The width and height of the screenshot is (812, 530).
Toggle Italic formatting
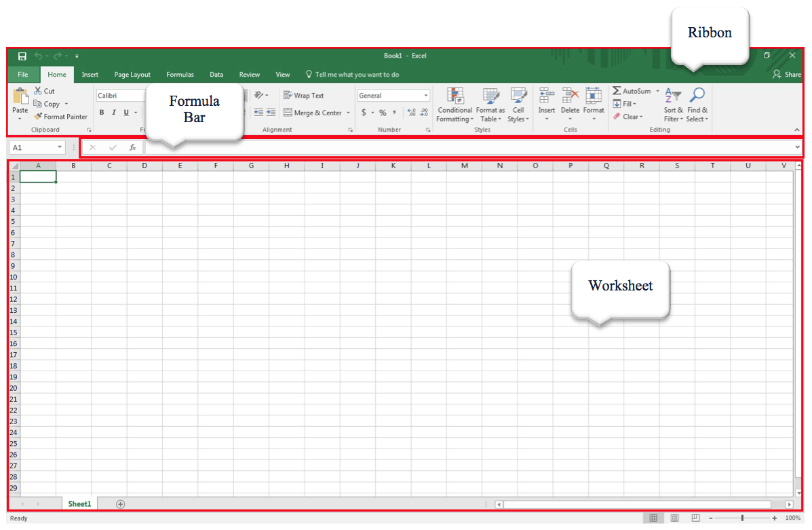tap(114, 113)
